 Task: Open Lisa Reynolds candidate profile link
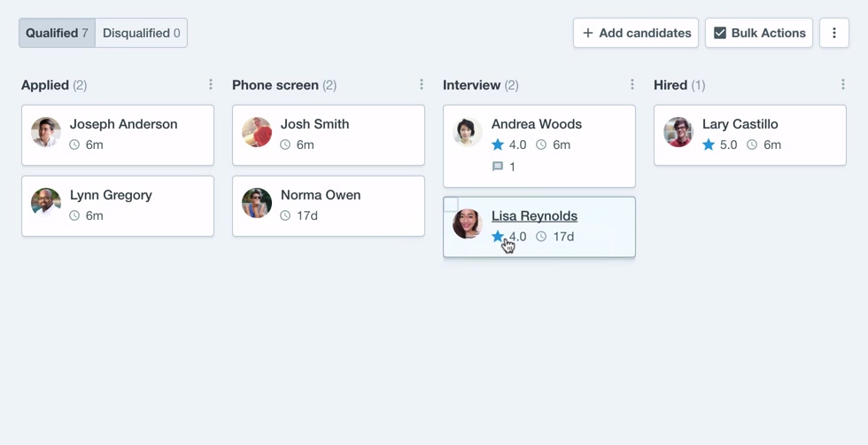click(534, 215)
